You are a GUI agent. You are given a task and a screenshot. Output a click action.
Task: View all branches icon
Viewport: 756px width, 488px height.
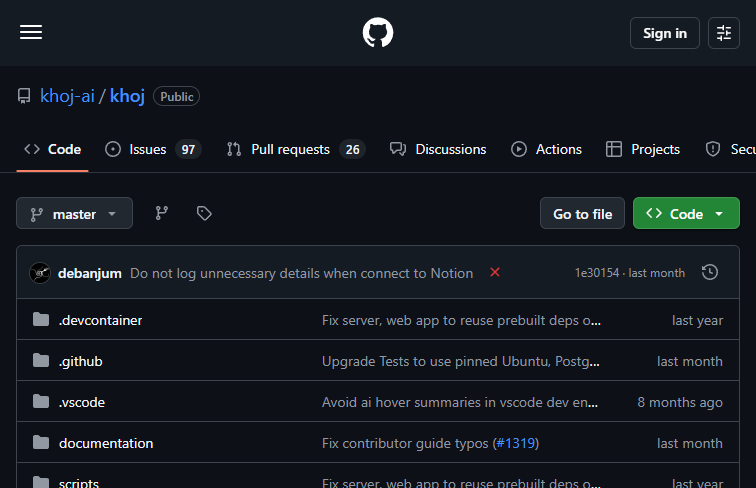pos(162,213)
